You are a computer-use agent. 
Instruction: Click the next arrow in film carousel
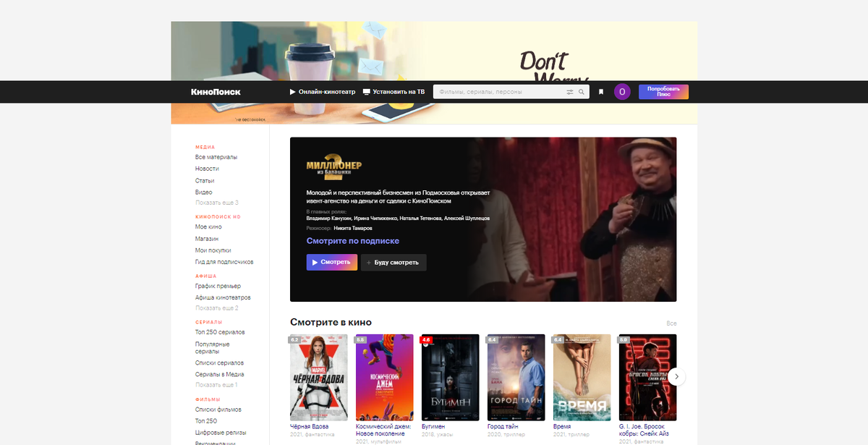[x=676, y=376]
